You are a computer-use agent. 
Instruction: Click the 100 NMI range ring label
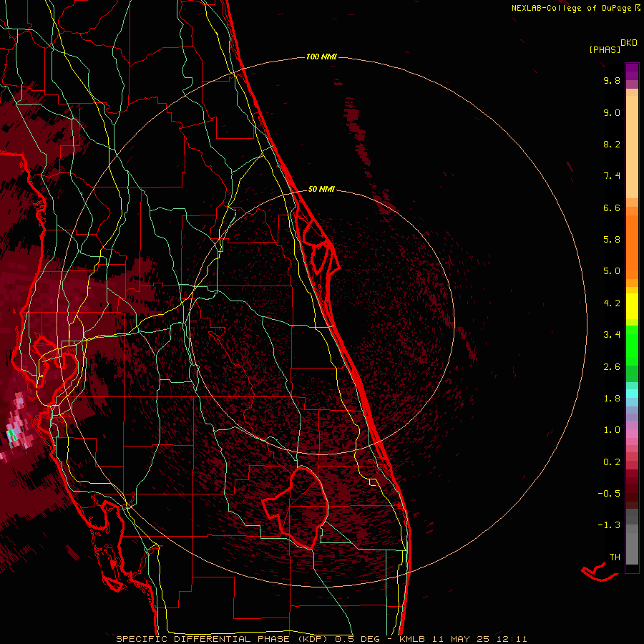pos(321,57)
